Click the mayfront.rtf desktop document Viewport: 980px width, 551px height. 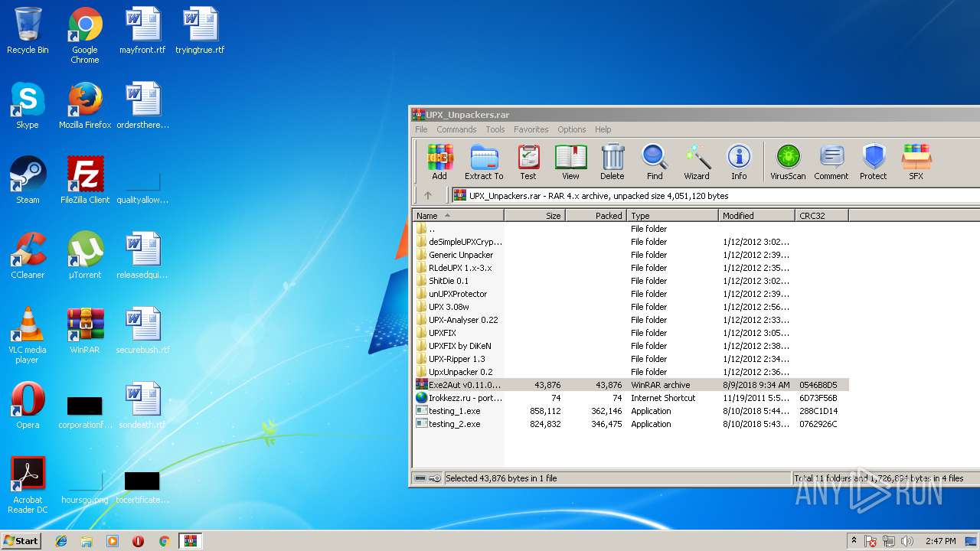142,31
